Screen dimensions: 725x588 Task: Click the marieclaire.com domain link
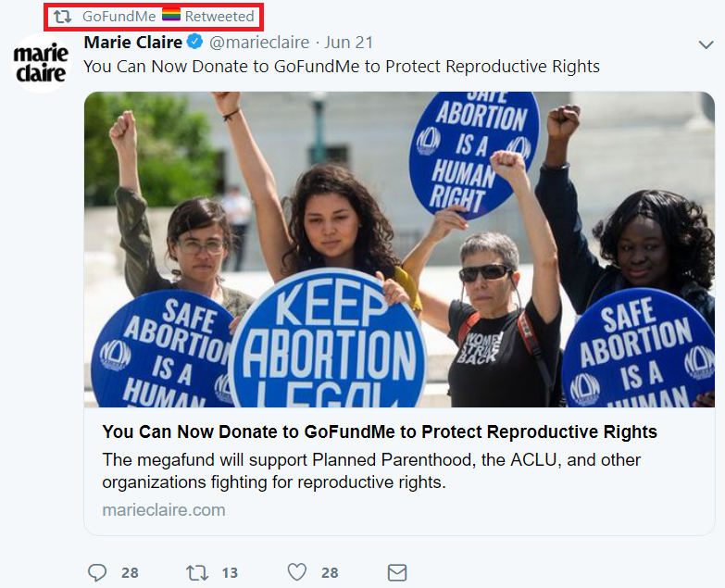164,510
